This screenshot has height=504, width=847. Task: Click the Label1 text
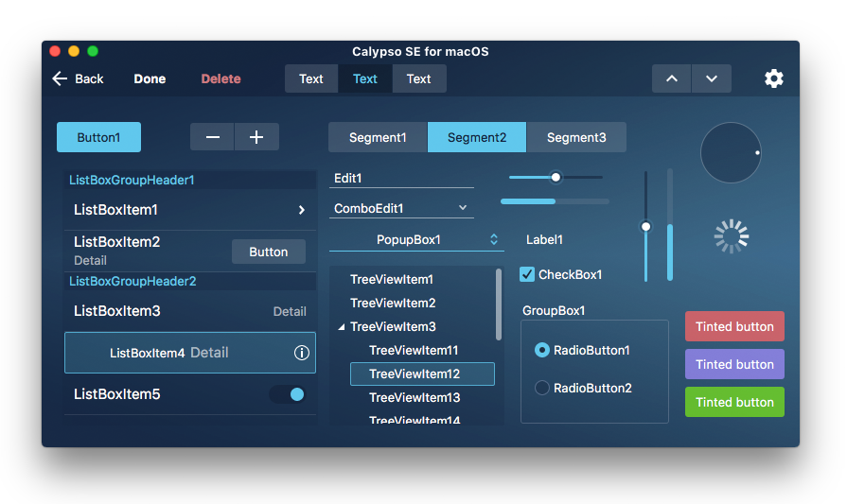tap(544, 239)
